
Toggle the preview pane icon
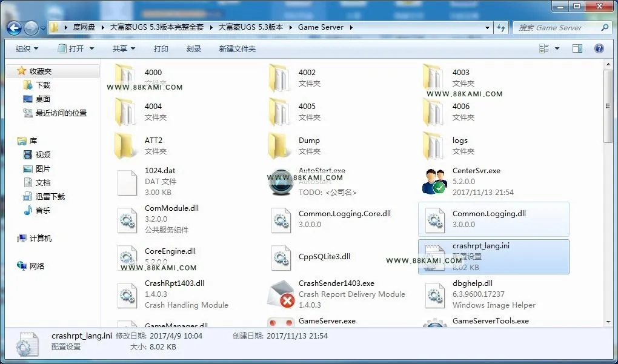pyautogui.click(x=577, y=48)
